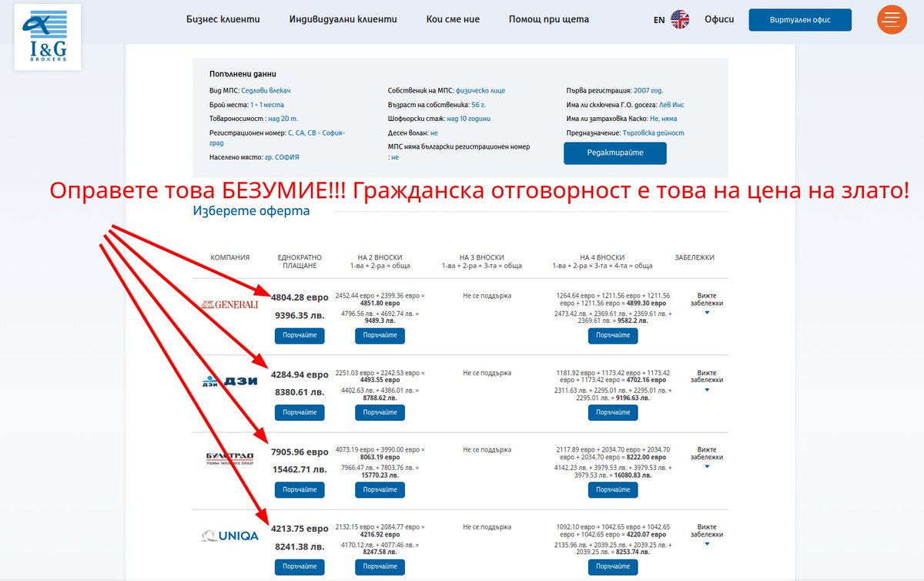Order ДЗИ four-installment offer
The image size is (924, 581).
click(613, 412)
